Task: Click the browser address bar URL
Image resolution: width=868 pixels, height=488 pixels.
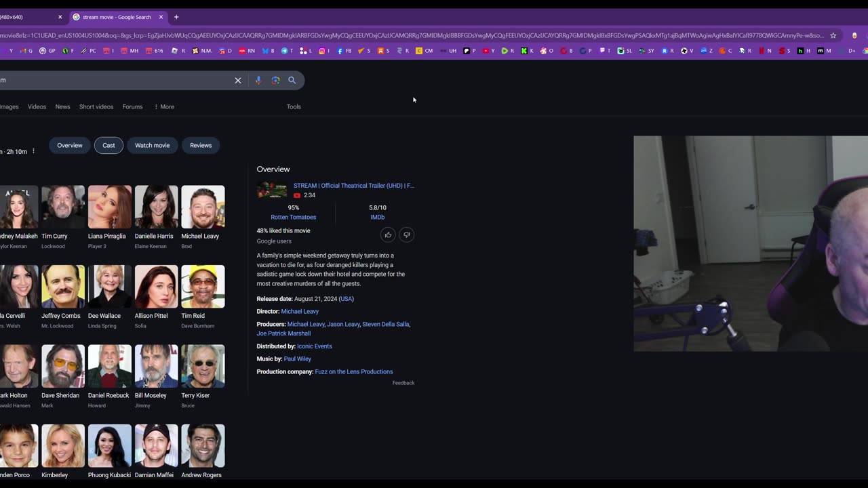Action: (x=412, y=35)
